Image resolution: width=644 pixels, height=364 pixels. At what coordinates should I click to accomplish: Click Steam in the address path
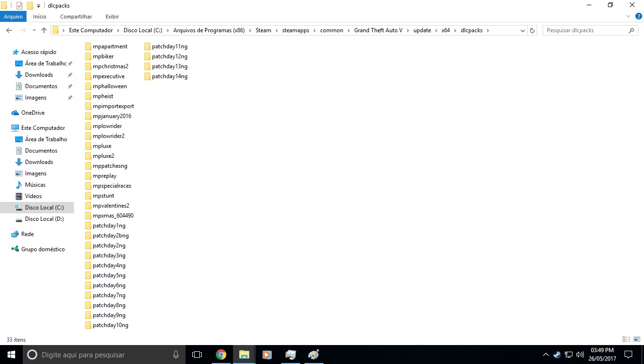[263, 30]
